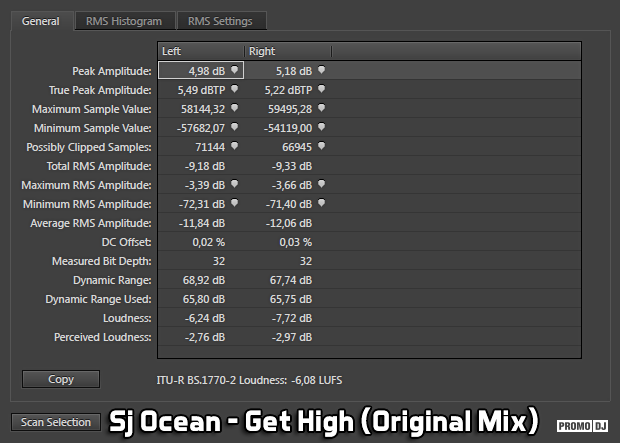Go to Left True Peak Amplitude marker
620x443 pixels.
click(x=234, y=89)
